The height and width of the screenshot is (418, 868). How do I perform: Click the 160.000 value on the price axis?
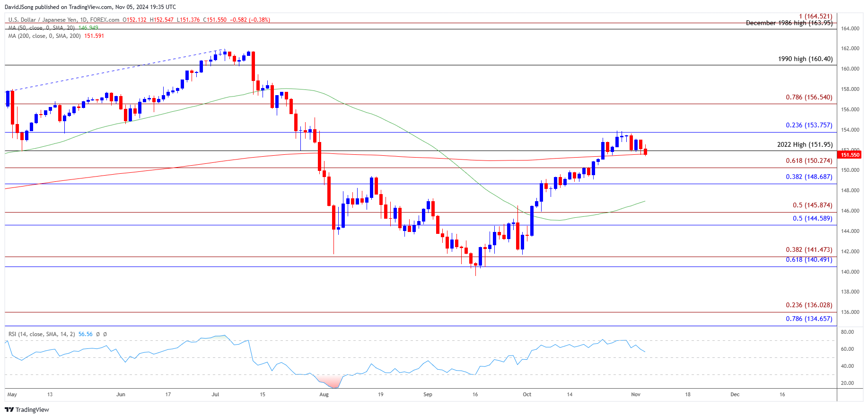[x=850, y=69]
